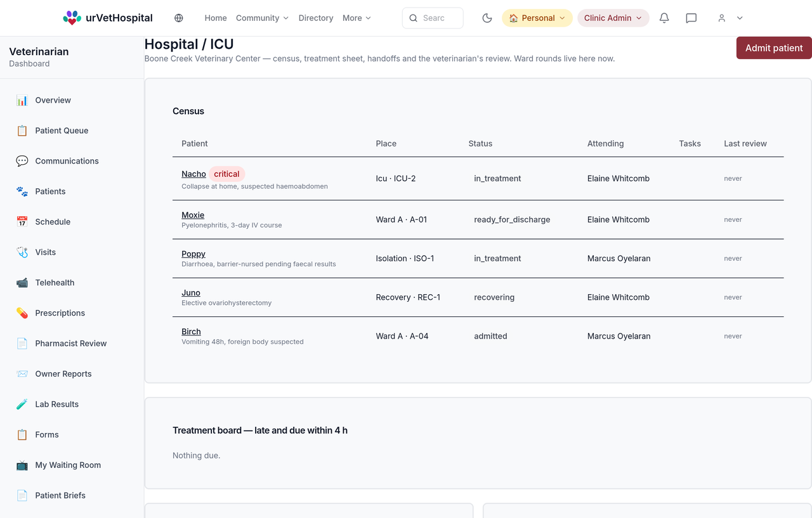Click Marcus Oyelaran in Poppy's row
Screen dimensions: 812x518
point(619,258)
